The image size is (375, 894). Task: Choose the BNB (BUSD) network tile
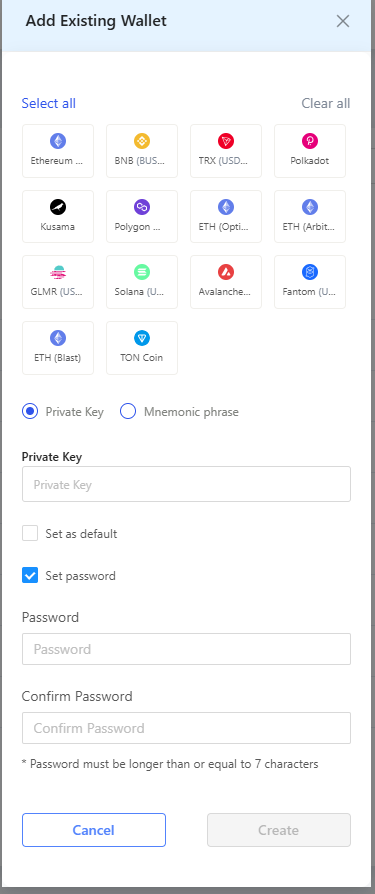pos(142,151)
